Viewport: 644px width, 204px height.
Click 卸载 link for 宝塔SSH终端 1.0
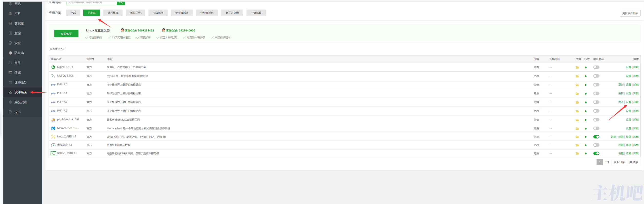(636, 153)
